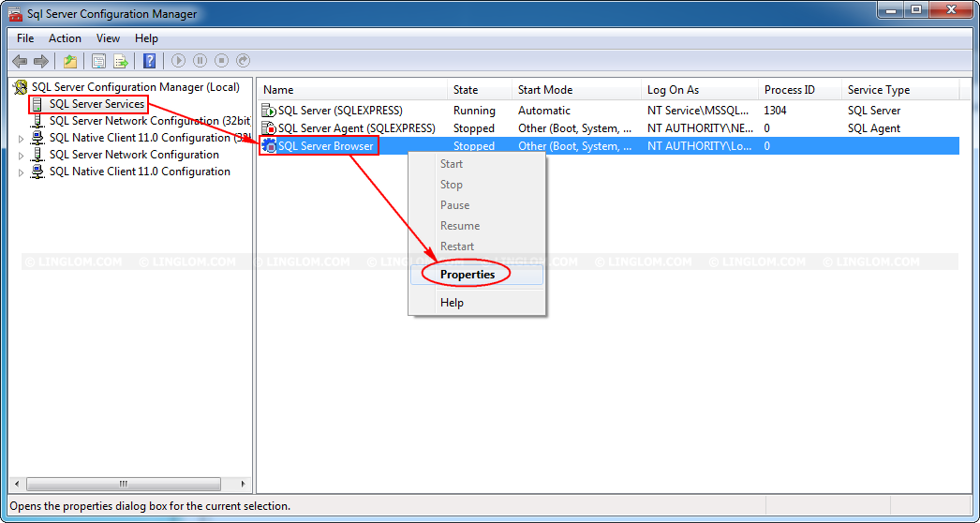This screenshot has width=980, height=523.
Task: Click the SQL Server service type cell
Action: 874,111
